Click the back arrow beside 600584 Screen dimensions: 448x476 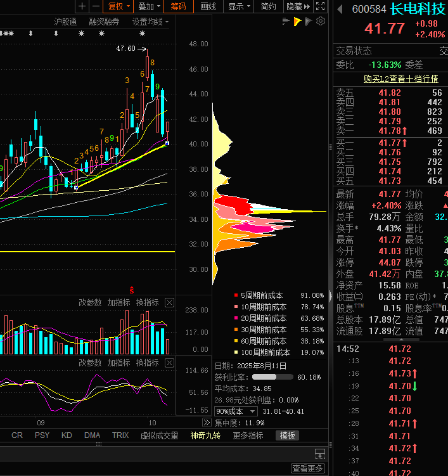point(340,10)
